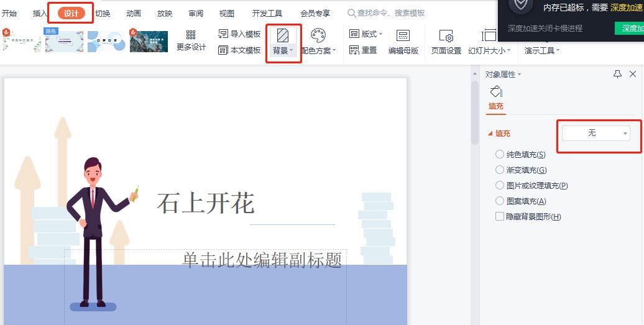This screenshot has width=644, height=325.
Task: Open the 配色方案 palette icon
Action: coord(318,35)
